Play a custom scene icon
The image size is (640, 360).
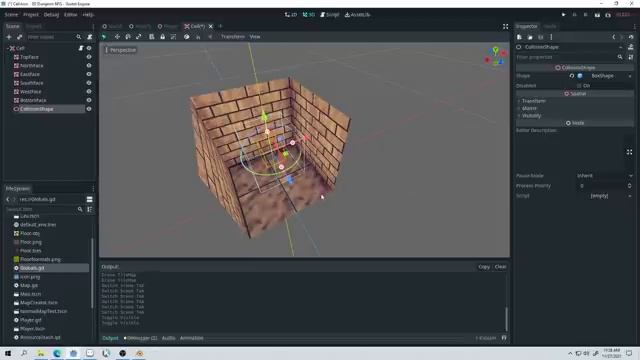pos(608,15)
